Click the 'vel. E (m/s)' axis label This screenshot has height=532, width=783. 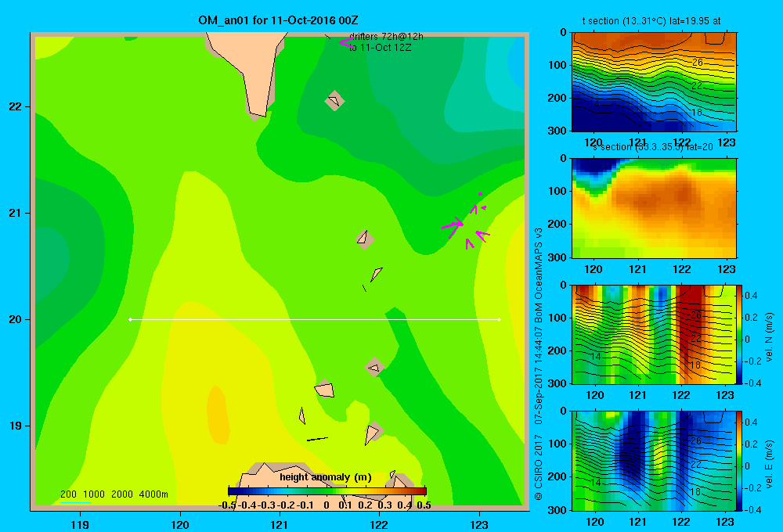coord(769,464)
